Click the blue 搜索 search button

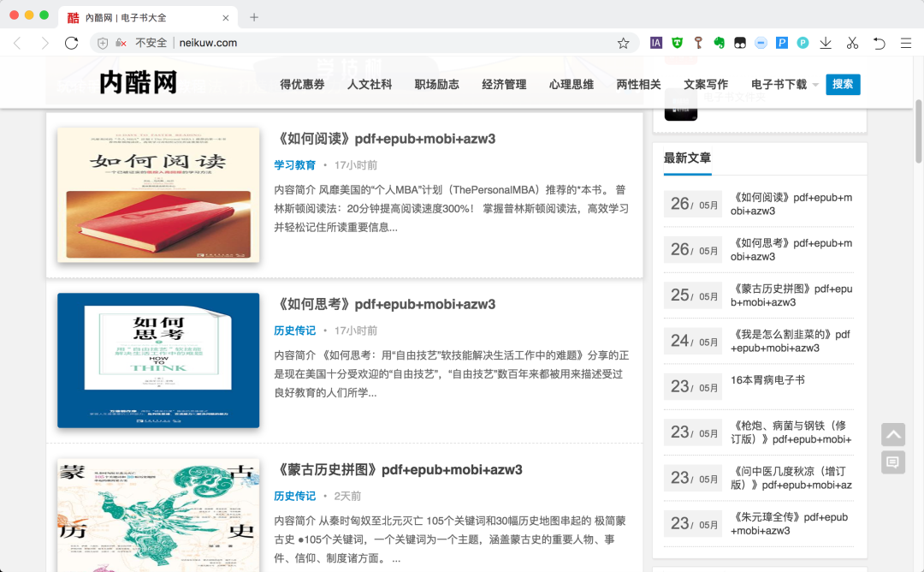843,85
